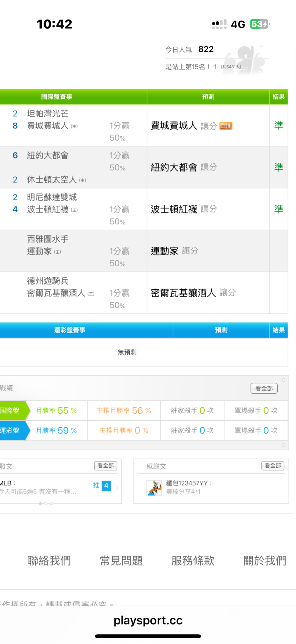
Task: Tap the blue 4 recommend count badge
Action: (x=106, y=486)
